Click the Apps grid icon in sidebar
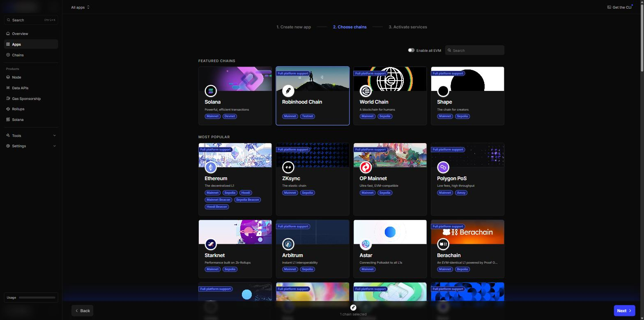This screenshot has height=320, width=644. [x=8, y=44]
